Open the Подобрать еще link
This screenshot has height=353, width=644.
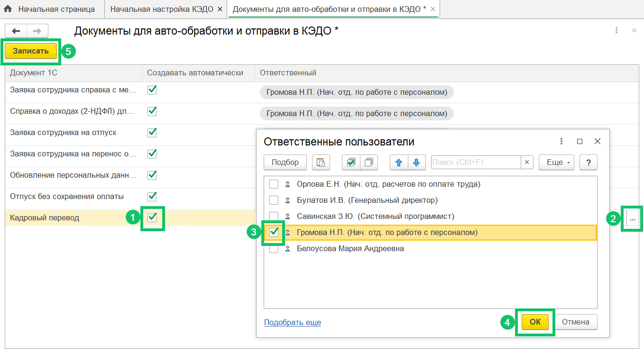(x=293, y=323)
